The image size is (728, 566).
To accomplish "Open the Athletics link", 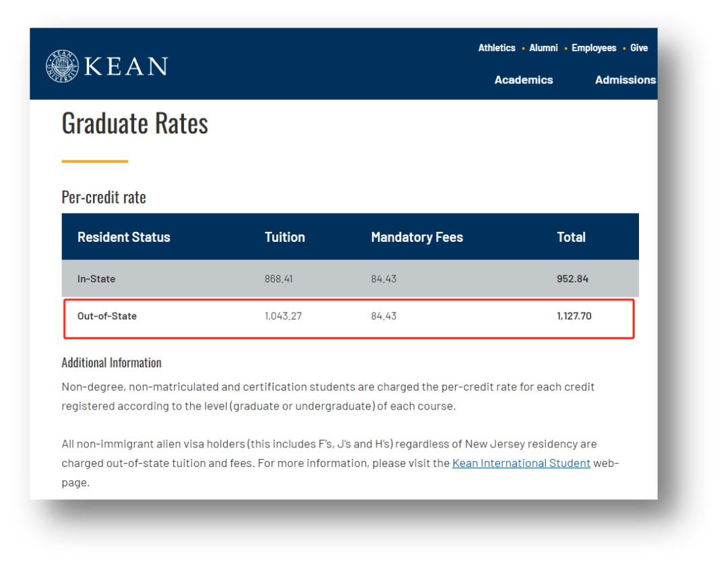I will [x=497, y=48].
